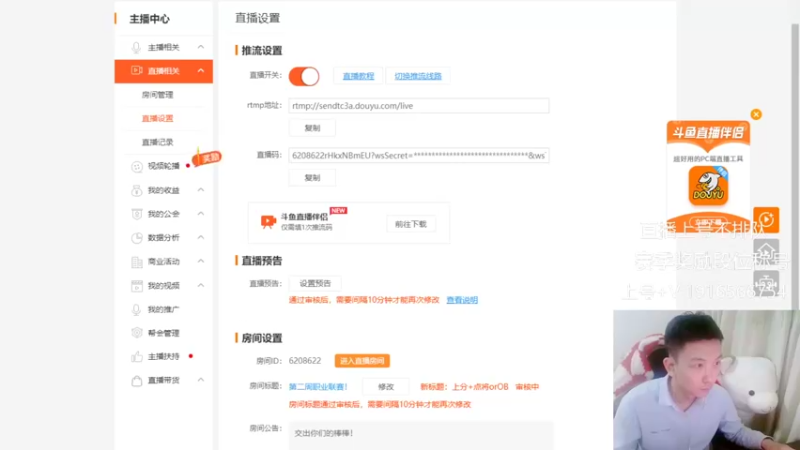Open 帮会管理 menu item
The image size is (800, 450).
click(164, 333)
